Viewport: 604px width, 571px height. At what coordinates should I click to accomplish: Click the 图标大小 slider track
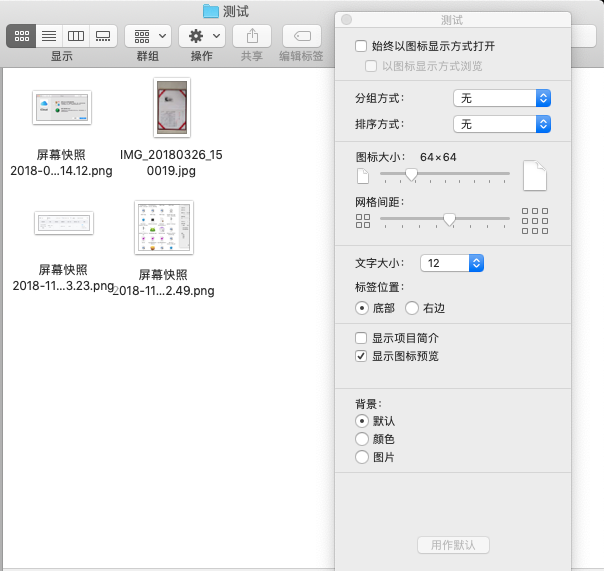coord(445,174)
